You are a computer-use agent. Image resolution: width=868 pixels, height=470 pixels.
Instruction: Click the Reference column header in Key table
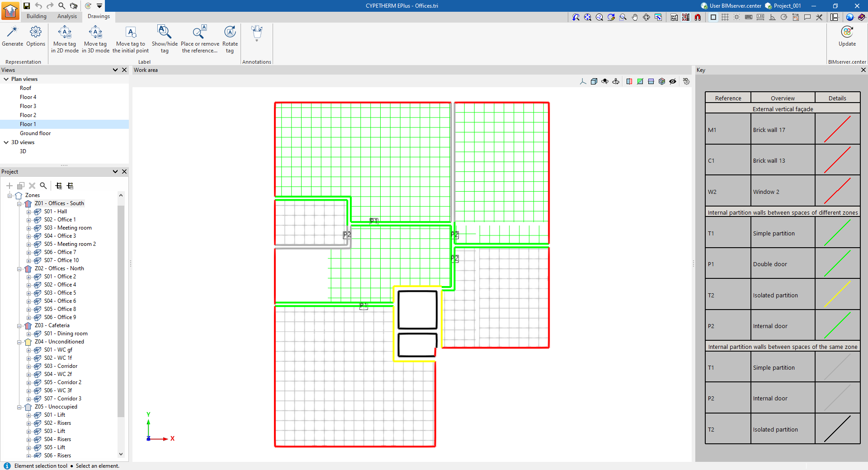coord(728,98)
